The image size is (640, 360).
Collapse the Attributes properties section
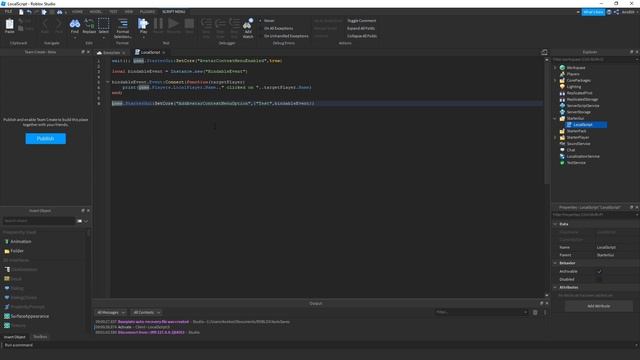(555, 287)
